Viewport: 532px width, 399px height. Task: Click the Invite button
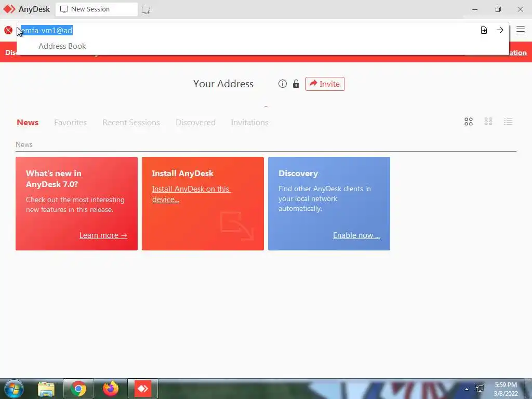pos(325,84)
